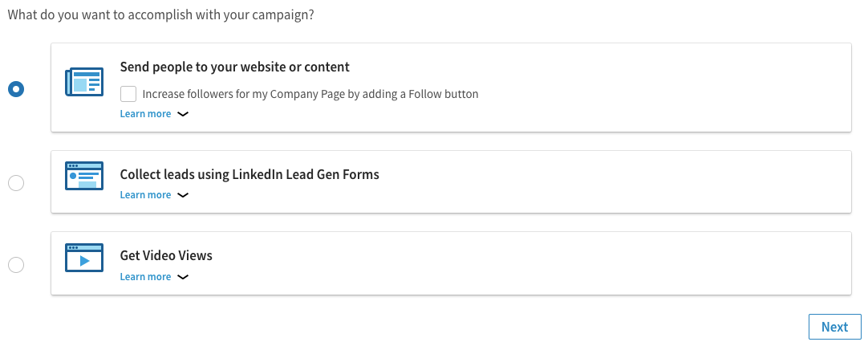
Task: Click the 'Increase followers for my Company Page' label
Action: (310, 94)
